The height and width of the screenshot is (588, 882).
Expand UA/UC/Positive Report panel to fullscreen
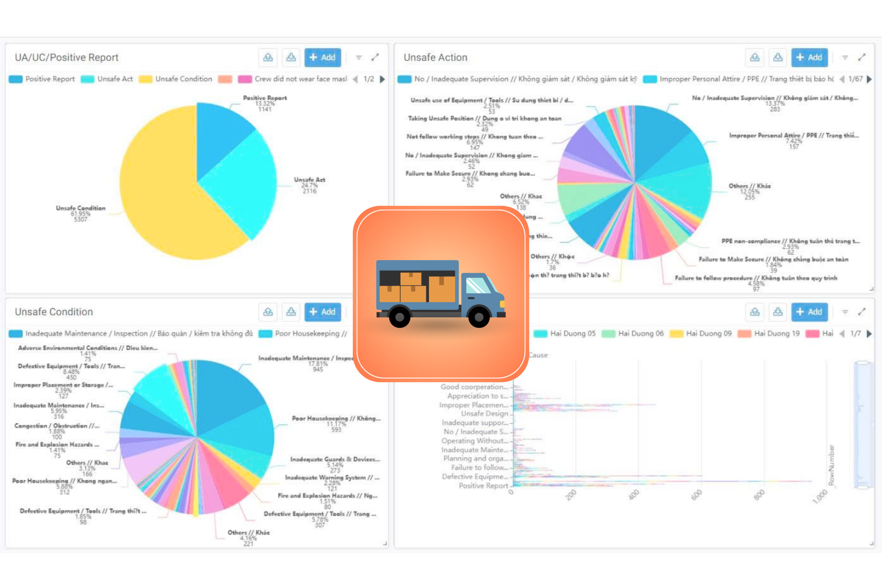coord(375,58)
